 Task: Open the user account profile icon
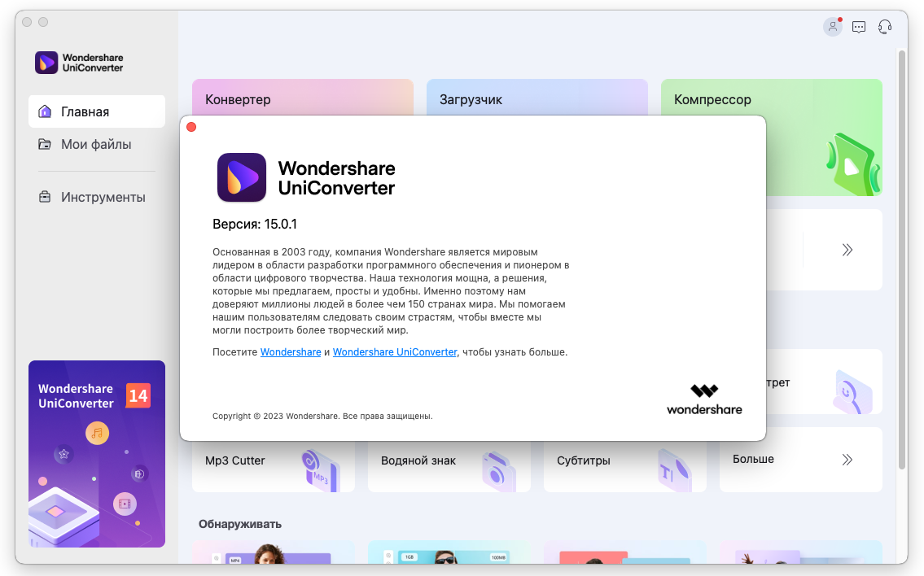tap(833, 27)
